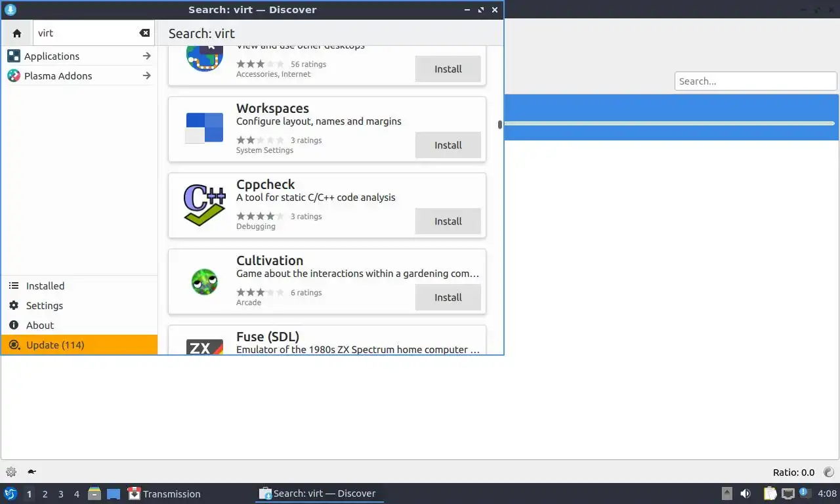Open the removable media tray icon
This screenshot has width=840, height=504.
[726, 493]
